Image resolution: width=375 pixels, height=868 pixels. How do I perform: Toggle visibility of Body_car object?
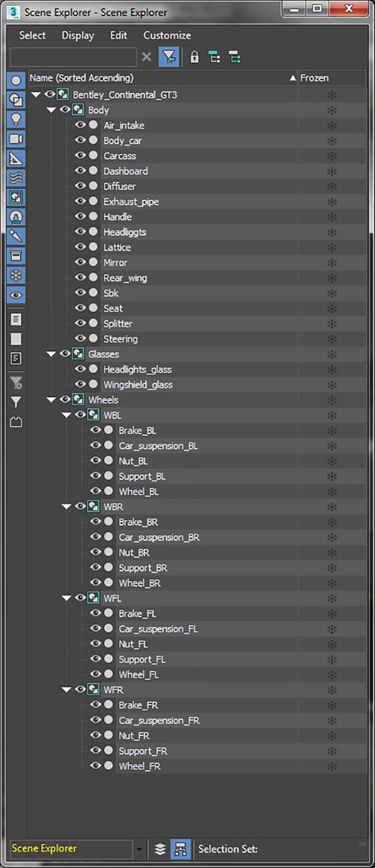(80, 141)
